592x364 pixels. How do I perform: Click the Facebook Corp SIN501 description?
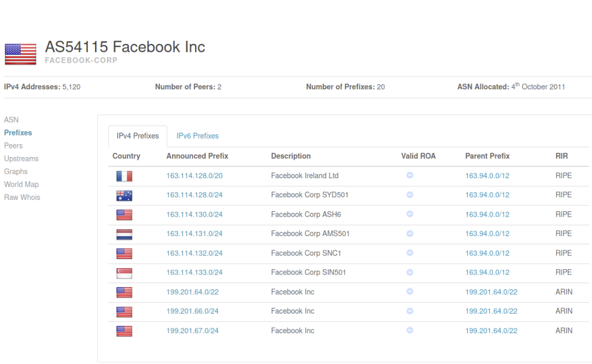tap(308, 272)
